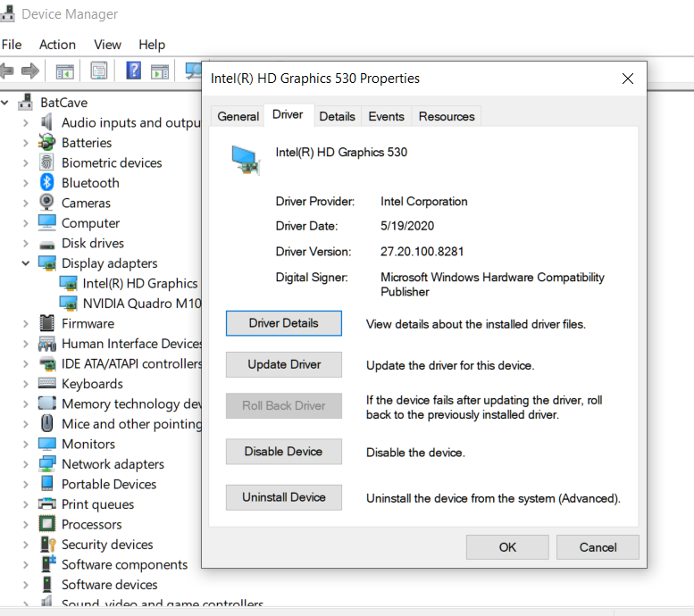The image size is (694, 616).
Task: Close the Intel HD Graphics Properties dialog
Action: click(x=628, y=79)
